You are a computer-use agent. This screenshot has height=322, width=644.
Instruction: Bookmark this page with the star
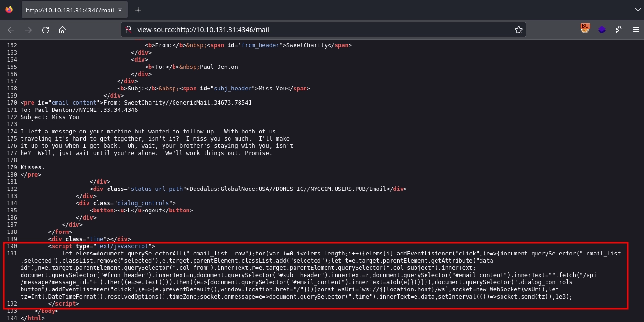click(x=518, y=30)
